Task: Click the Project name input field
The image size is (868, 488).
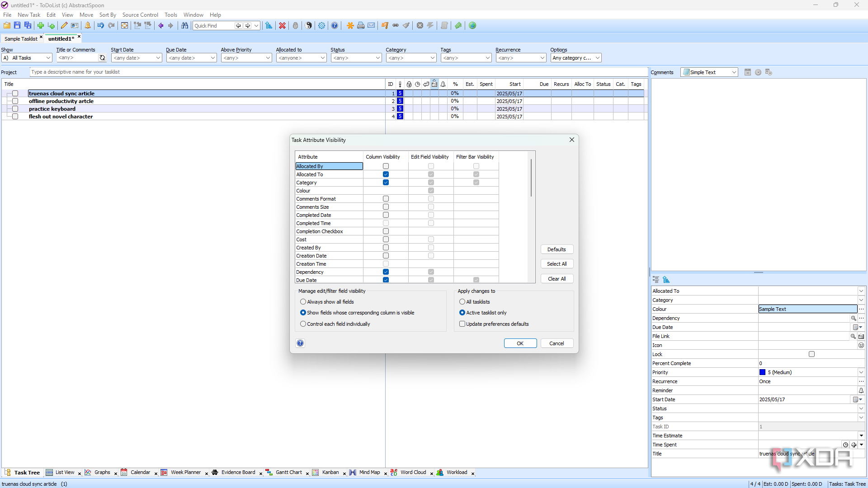Action: pyautogui.click(x=339, y=72)
